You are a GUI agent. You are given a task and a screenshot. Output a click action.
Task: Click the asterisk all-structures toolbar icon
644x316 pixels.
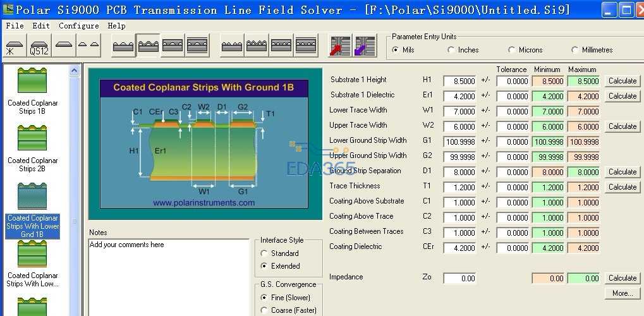pyautogui.click(x=15, y=46)
